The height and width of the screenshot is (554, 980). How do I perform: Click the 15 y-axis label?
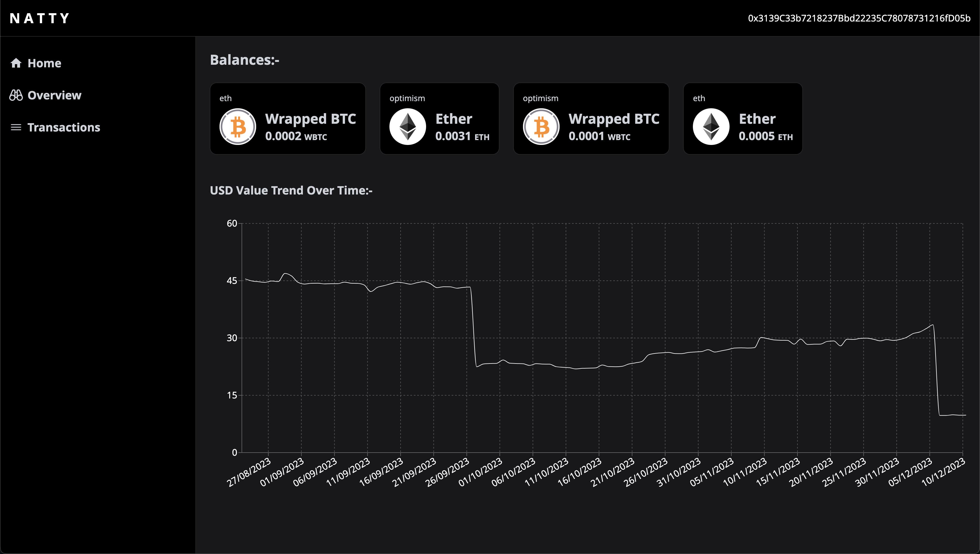[x=232, y=395]
